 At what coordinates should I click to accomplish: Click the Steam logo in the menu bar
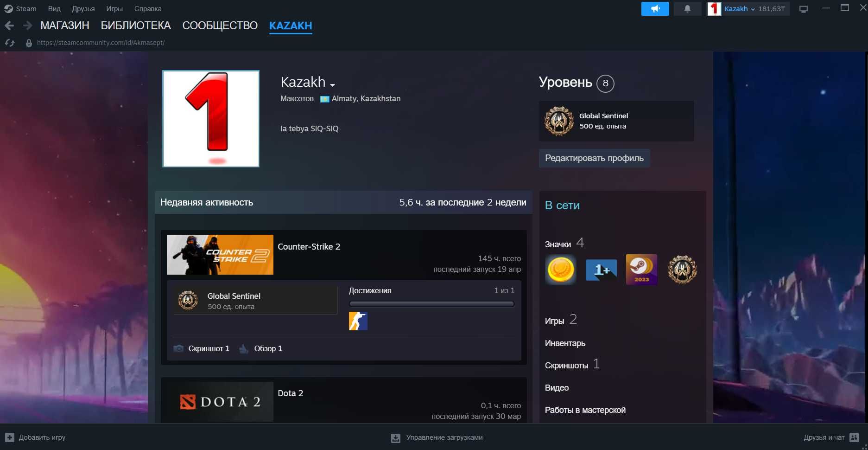[8, 9]
